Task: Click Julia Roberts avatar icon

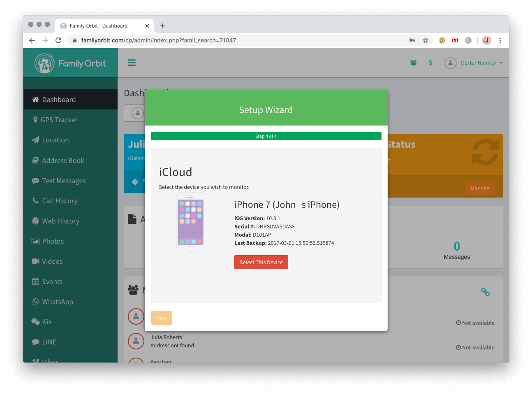Action: click(x=136, y=341)
